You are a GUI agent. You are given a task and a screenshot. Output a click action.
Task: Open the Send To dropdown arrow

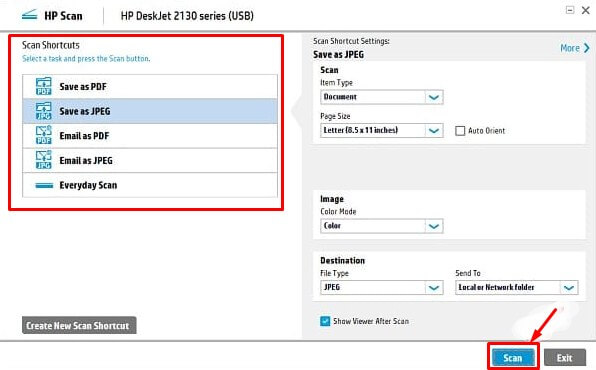coord(569,288)
